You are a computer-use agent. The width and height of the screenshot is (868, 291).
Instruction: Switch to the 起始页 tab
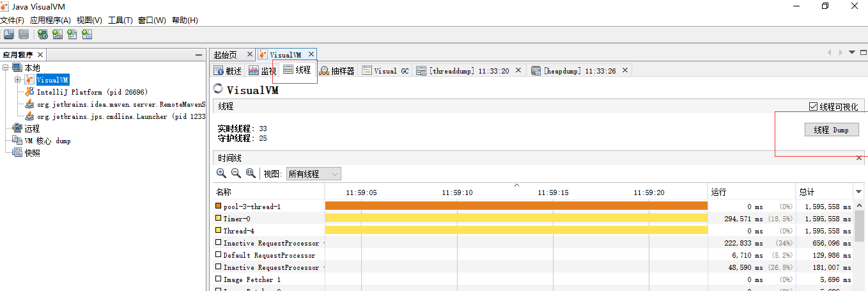pos(226,55)
